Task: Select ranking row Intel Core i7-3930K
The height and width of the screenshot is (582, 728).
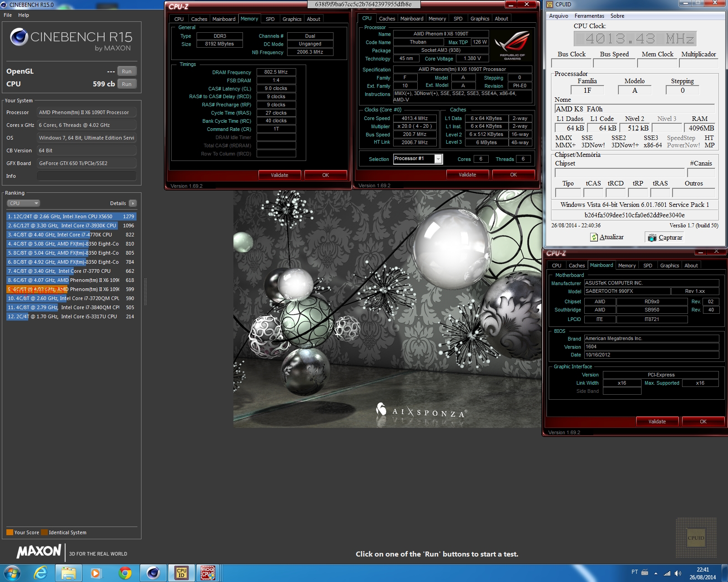Action: 71,226
